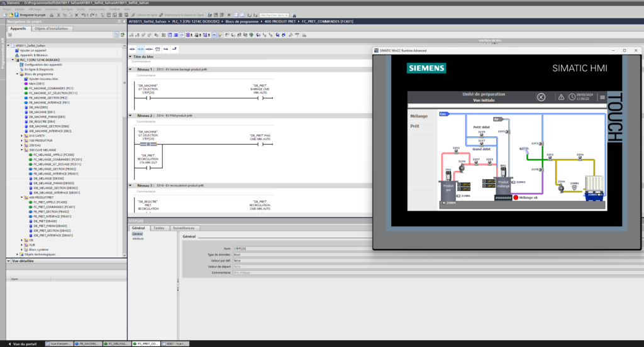
Task: Click the Vue du portail button
Action: click(x=23, y=344)
